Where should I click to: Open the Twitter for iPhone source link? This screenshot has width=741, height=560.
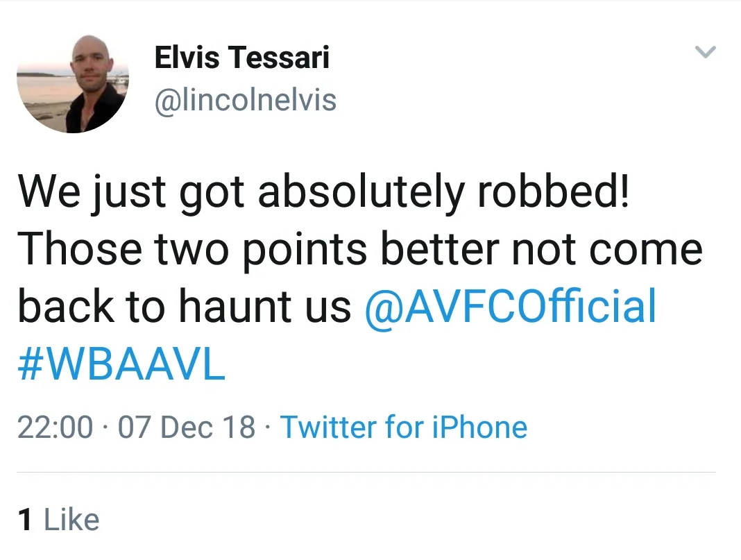coord(403,427)
